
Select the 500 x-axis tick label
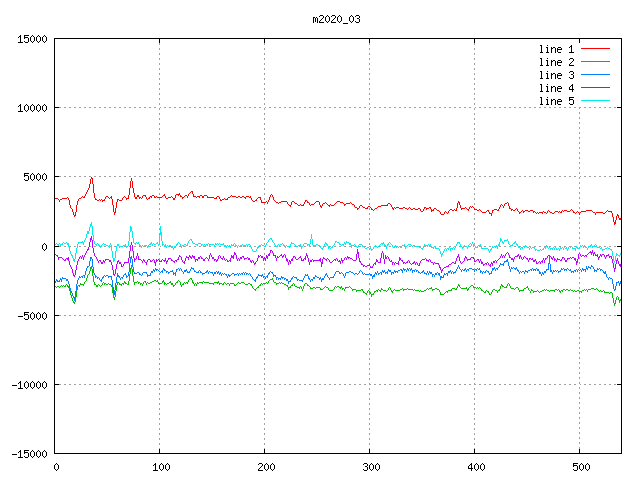(x=580, y=467)
